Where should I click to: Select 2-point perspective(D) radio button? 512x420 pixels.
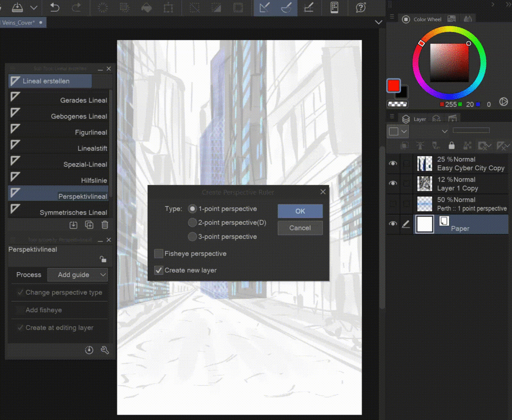point(193,223)
